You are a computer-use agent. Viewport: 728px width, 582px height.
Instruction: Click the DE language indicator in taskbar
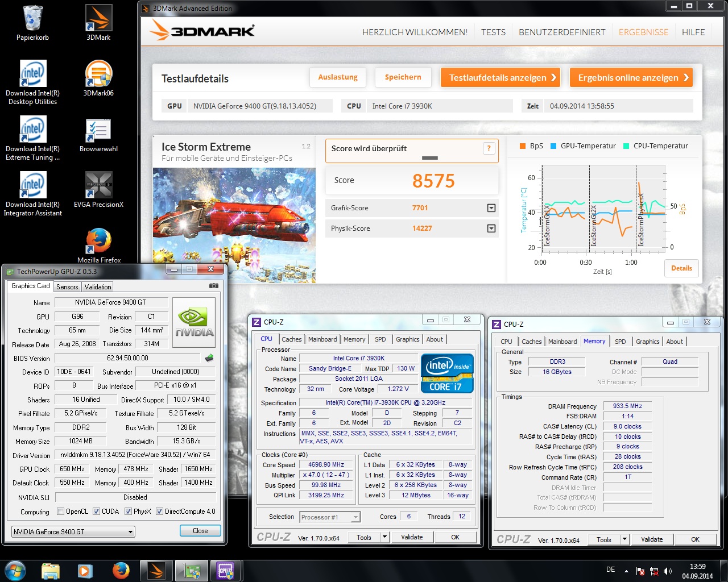[610, 569]
